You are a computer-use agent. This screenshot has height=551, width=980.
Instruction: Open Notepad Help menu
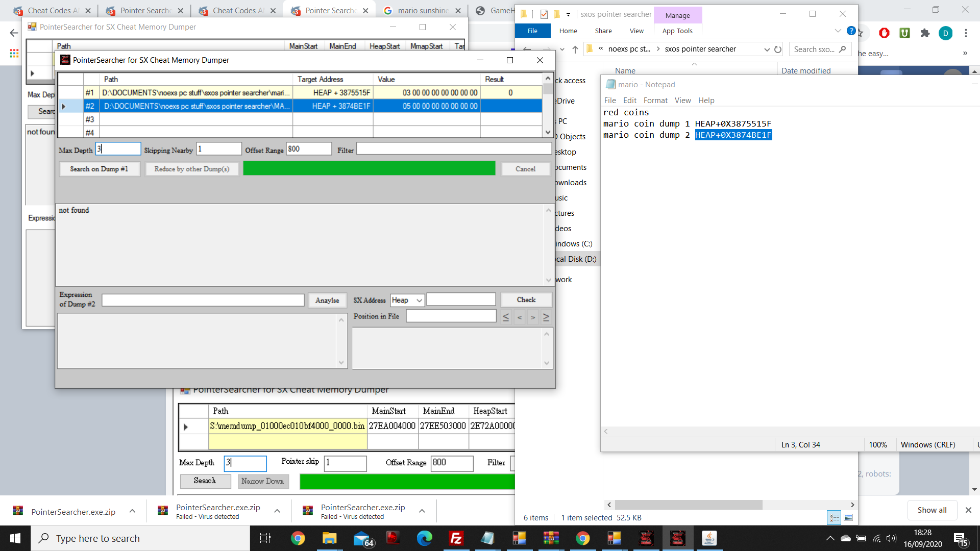pos(706,101)
